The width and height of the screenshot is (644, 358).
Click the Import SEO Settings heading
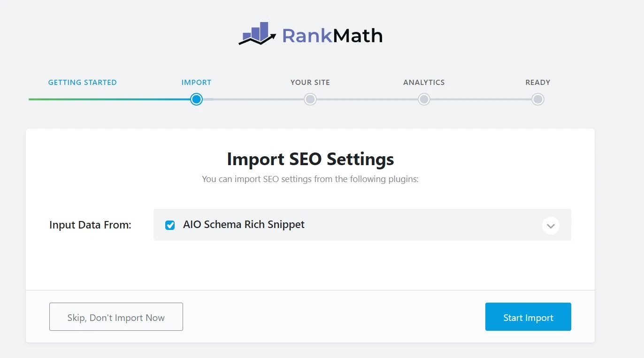tap(310, 159)
